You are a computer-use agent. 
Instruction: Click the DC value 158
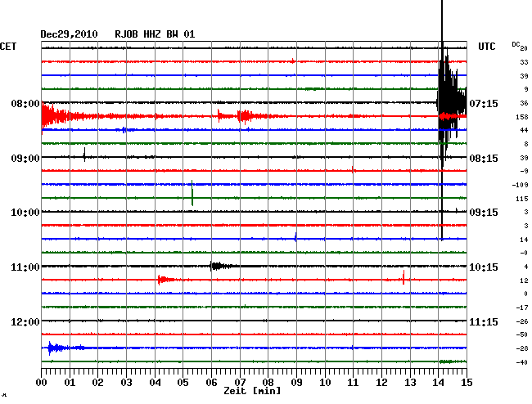(522, 117)
